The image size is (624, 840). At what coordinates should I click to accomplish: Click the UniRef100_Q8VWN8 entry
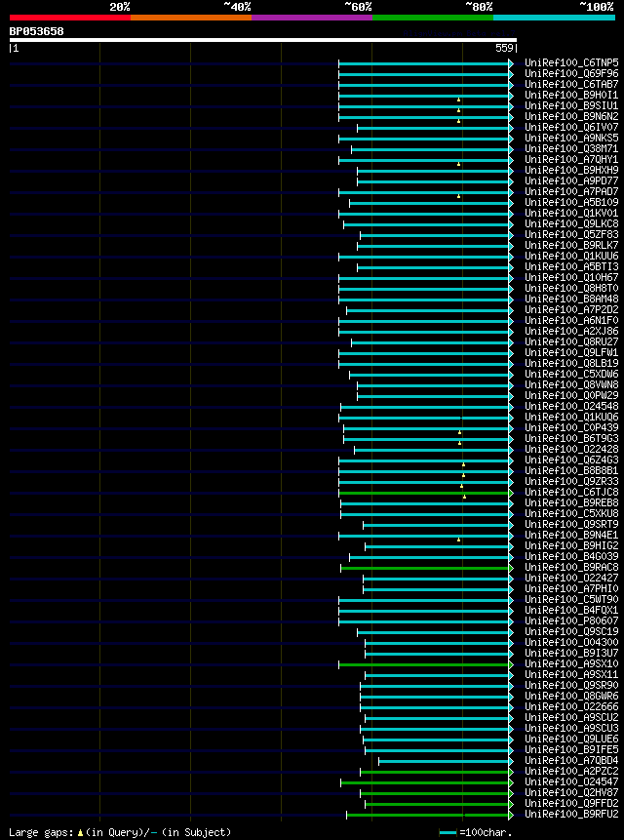click(571, 384)
